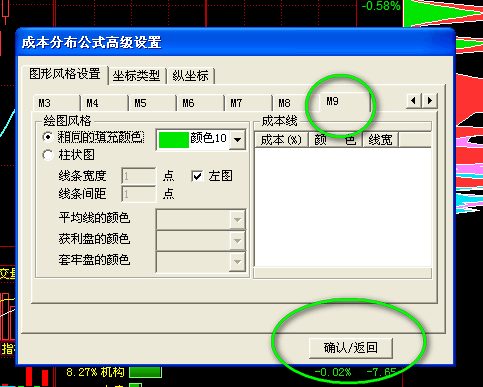The height and width of the screenshot is (387, 483).
Task: Click the 线宽 column header
Action: pos(380,140)
